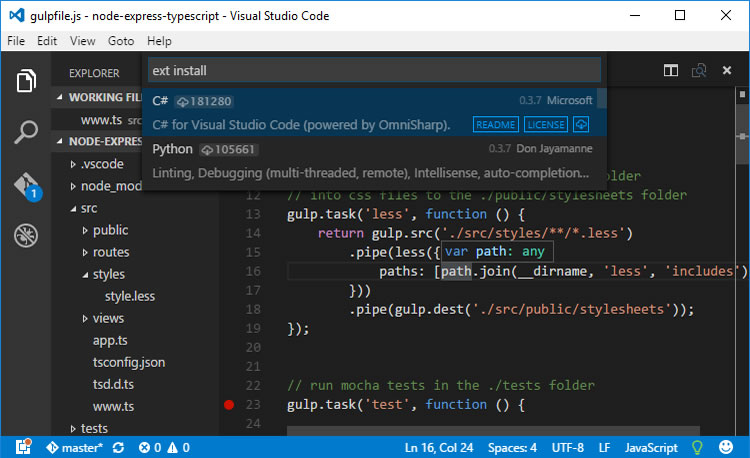Viewport: 750px width, 458px height.
Task: Open app.ts in the file tree
Action: tap(110, 340)
